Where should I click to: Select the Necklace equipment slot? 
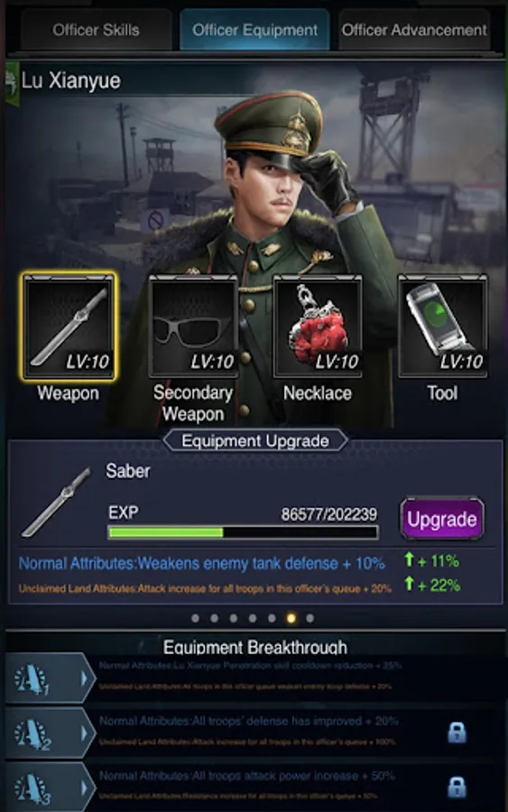(x=318, y=327)
